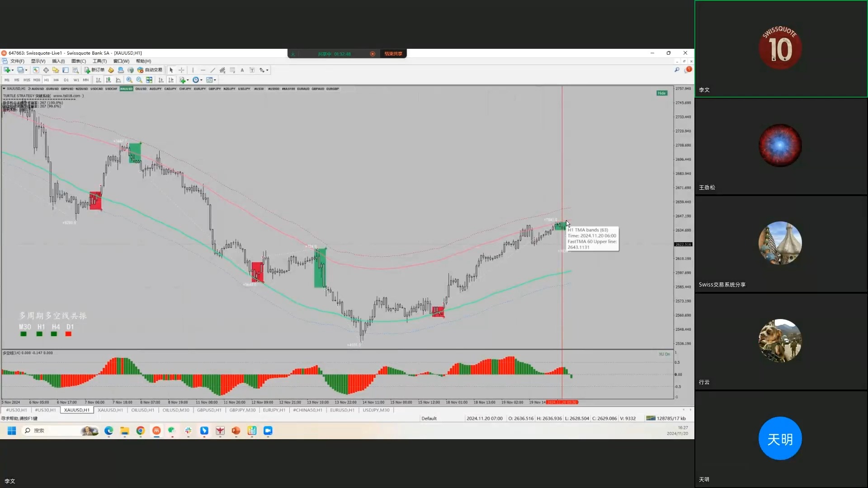The height and width of the screenshot is (488, 868).
Task: Select the crosshair tool
Action: click(x=181, y=70)
